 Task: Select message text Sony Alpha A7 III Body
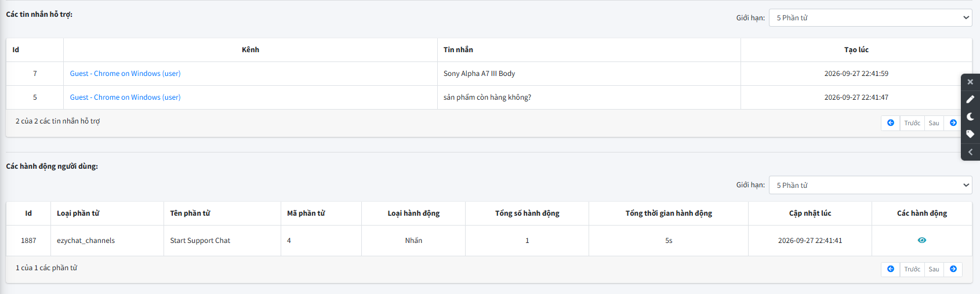479,74
